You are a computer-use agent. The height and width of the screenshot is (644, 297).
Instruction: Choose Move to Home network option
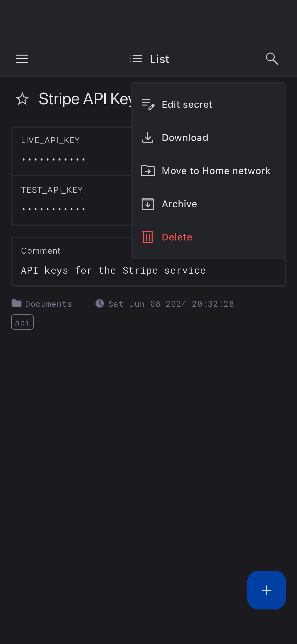pos(216,171)
